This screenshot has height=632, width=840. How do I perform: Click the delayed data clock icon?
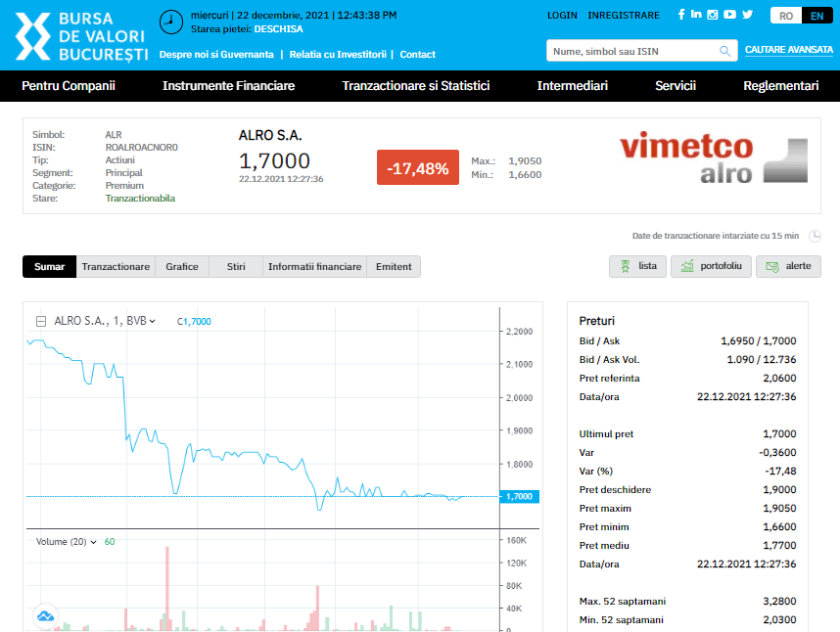click(815, 236)
